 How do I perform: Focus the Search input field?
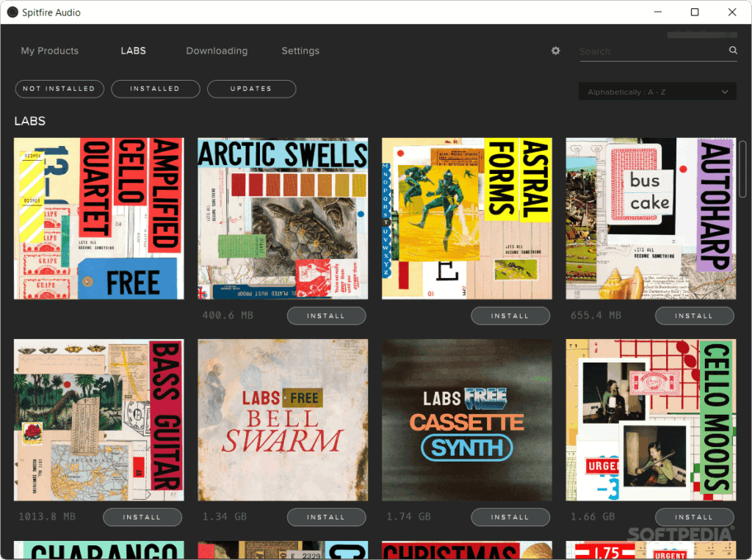point(653,51)
